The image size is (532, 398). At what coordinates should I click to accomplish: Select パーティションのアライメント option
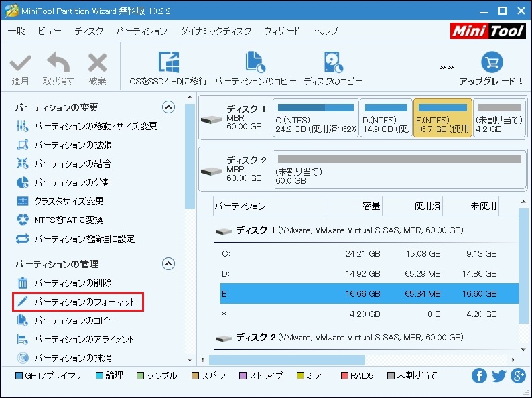click(75, 339)
